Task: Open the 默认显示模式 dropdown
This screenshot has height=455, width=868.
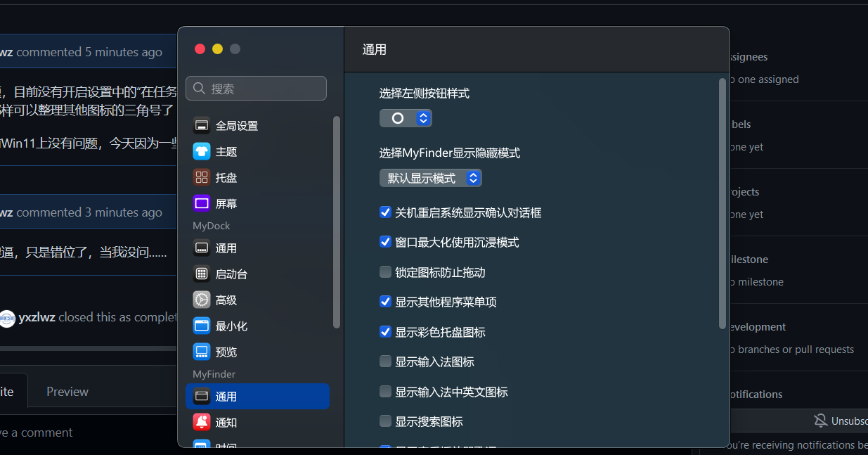Action: tap(430, 178)
